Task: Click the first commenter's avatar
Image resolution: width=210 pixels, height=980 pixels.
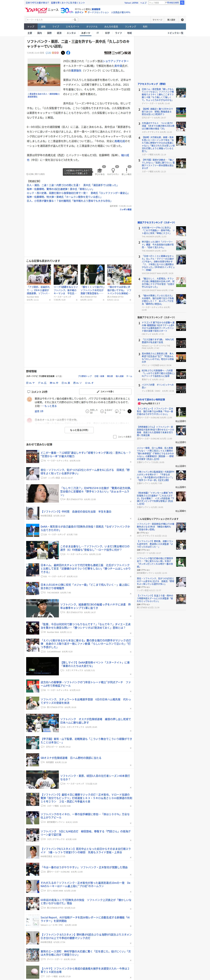Action: point(29,400)
